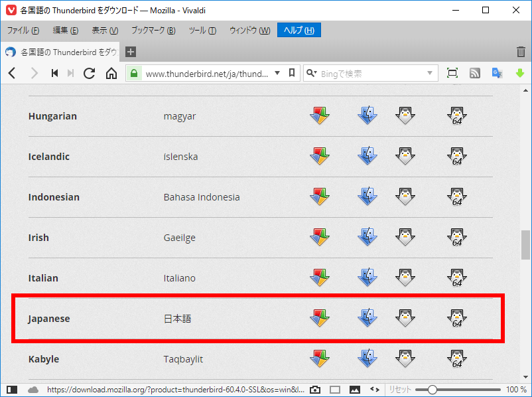Open a new tab
Screen dimensions: 532x397
(131, 52)
